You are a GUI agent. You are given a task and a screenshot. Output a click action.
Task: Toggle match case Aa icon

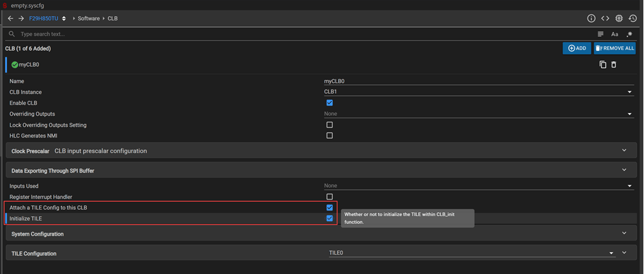pos(614,34)
